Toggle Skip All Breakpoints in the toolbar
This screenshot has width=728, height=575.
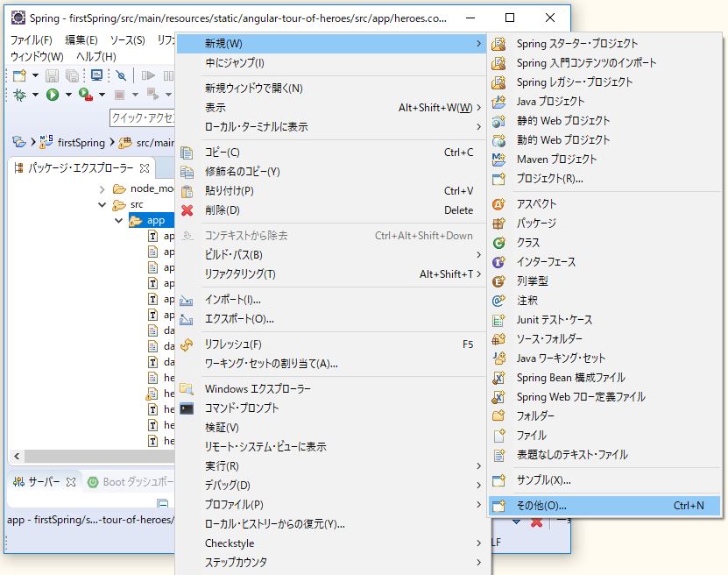(x=121, y=76)
